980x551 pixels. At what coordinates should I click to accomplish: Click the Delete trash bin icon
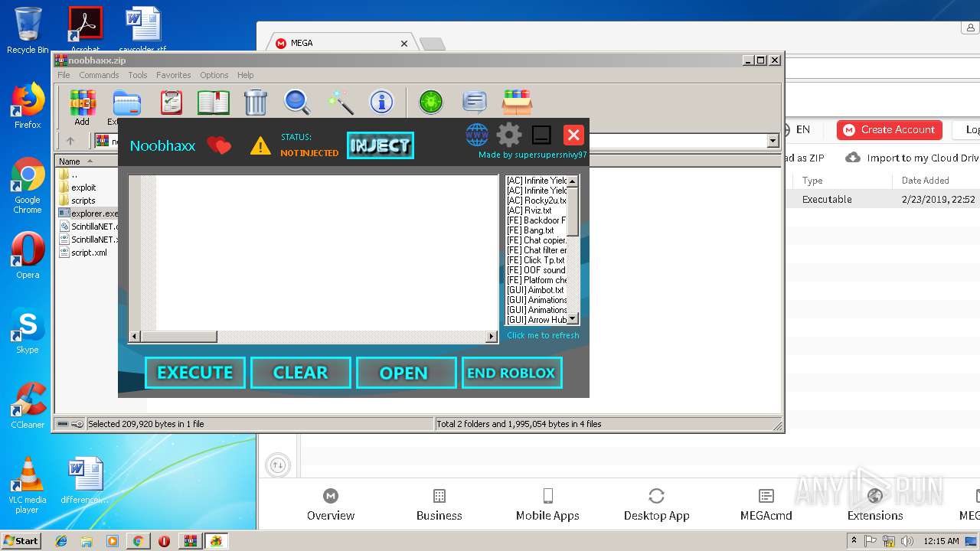click(255, 103)
